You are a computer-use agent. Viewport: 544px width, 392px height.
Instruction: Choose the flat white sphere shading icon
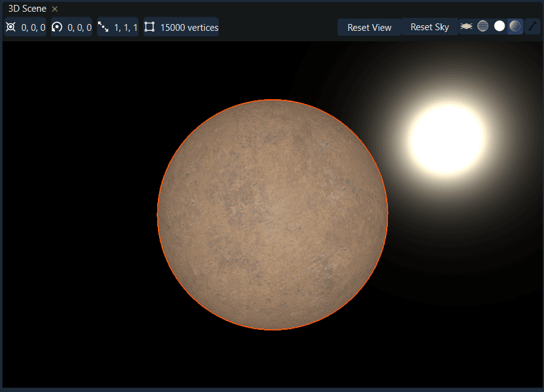coord(499,26)
